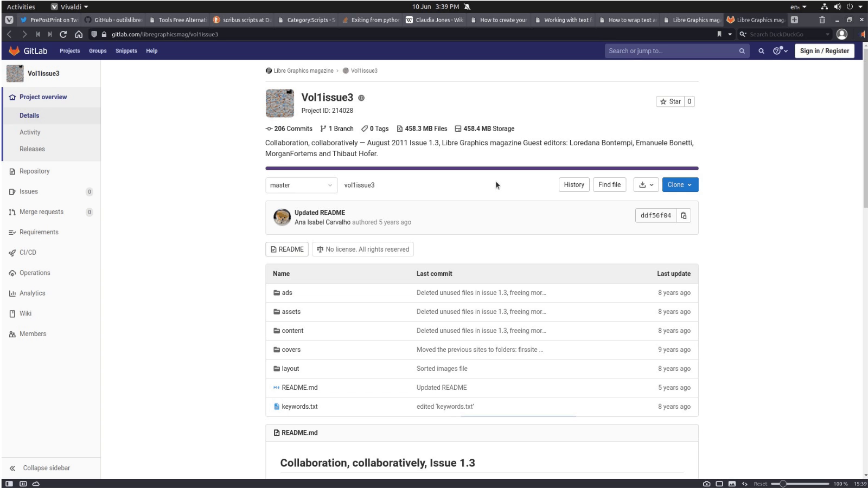The height and width of the screenshot is (488, 868).
Task: Open Vivaldi sync cloud icon in status bar
Action: pos(36,484)
